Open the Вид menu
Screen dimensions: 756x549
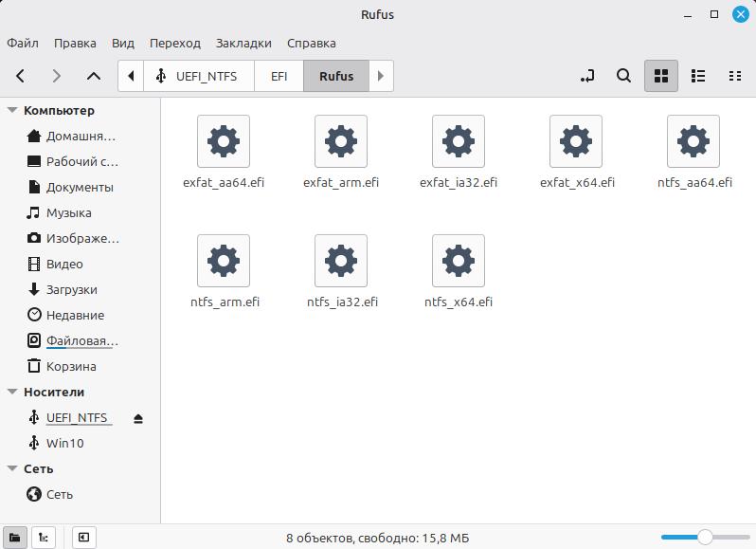point(123,43)
